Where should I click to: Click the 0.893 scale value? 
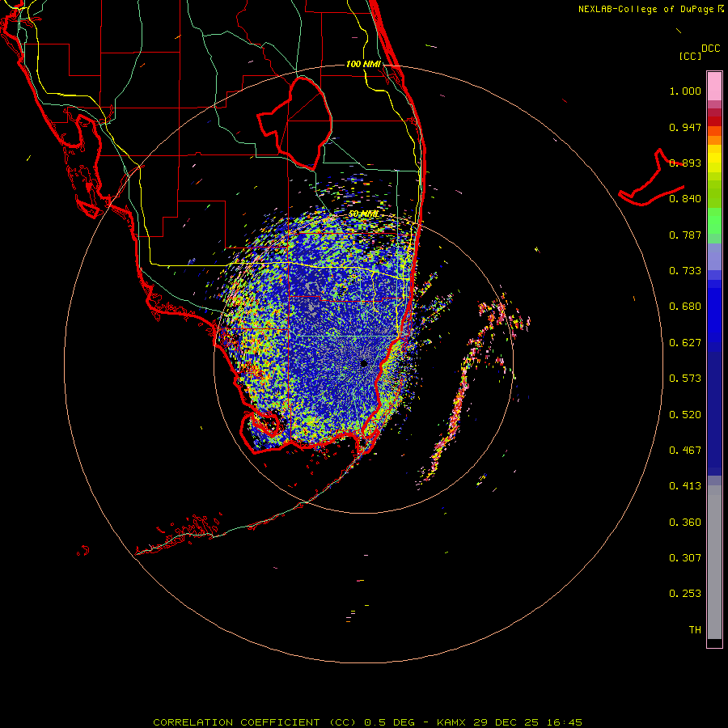pyautogui.click(x=685, y=163)
